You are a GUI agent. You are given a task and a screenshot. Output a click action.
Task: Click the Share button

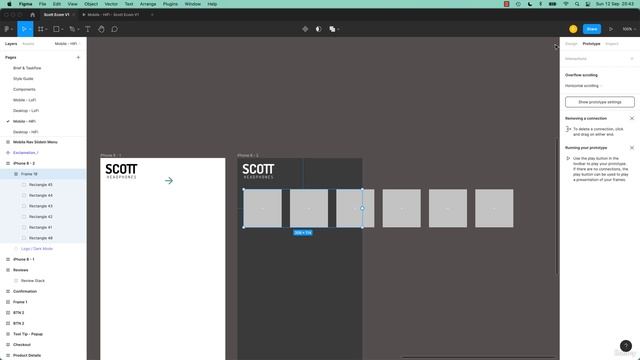(x=592, y=29)
